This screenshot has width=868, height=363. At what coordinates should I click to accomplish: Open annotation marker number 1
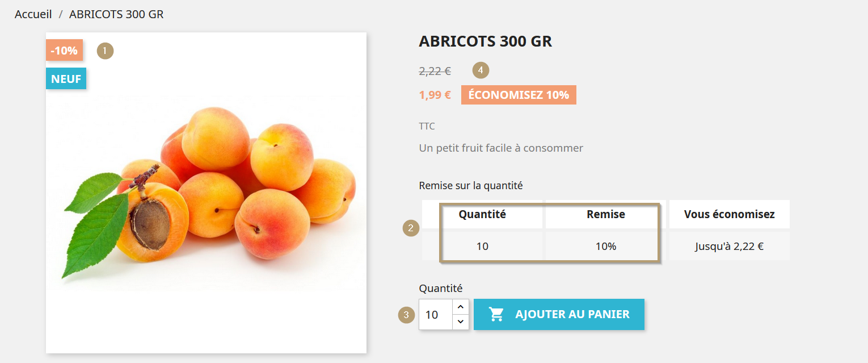tap(105, 51)
